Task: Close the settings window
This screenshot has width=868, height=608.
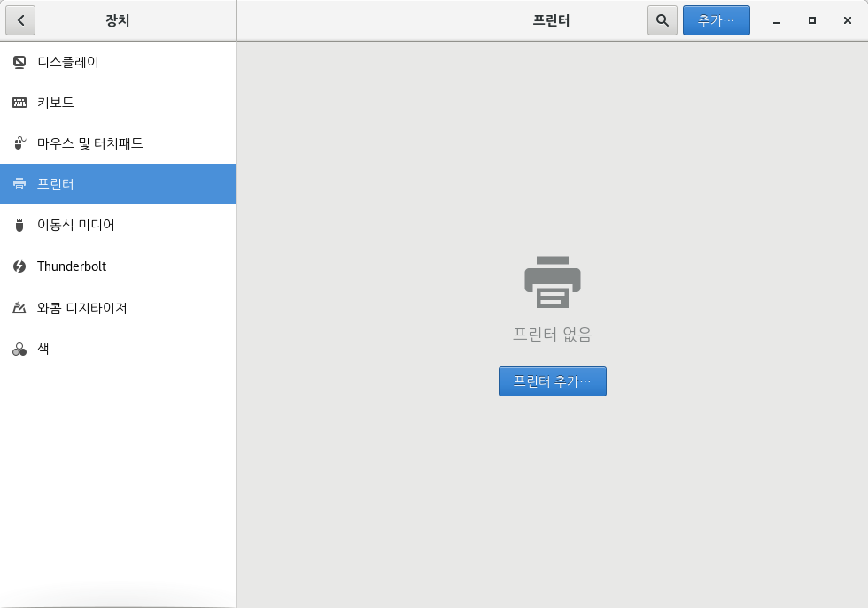Action: pos(848,20)
